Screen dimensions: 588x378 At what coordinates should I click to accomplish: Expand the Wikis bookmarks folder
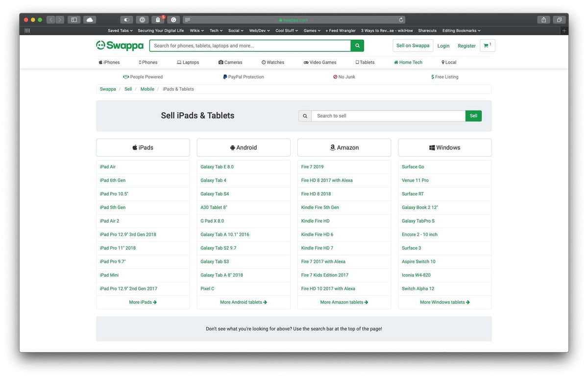click(x=196, y=30)
